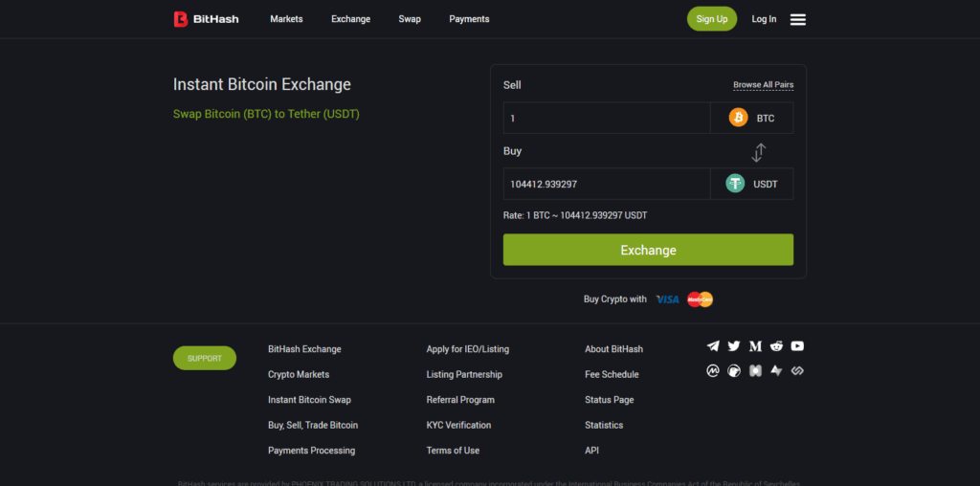This screenshot has width=980, height=486.
Task: Open the hamburger menu
Action: click(x=797, y=19)
